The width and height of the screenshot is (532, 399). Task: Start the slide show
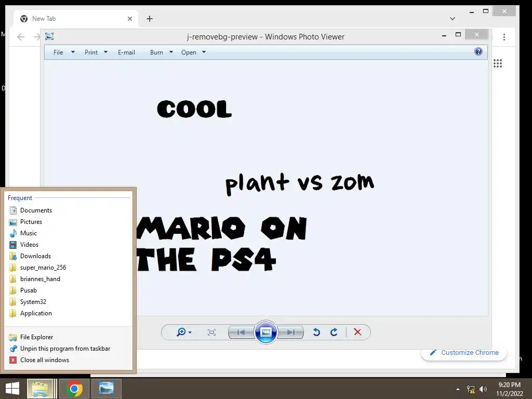click(265, 332)
